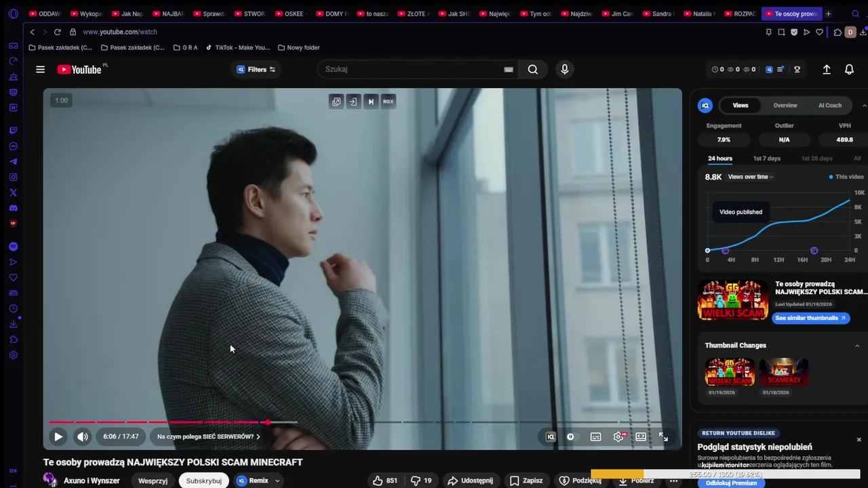Collapse the Thumbnail Changes section

[857, 346]
